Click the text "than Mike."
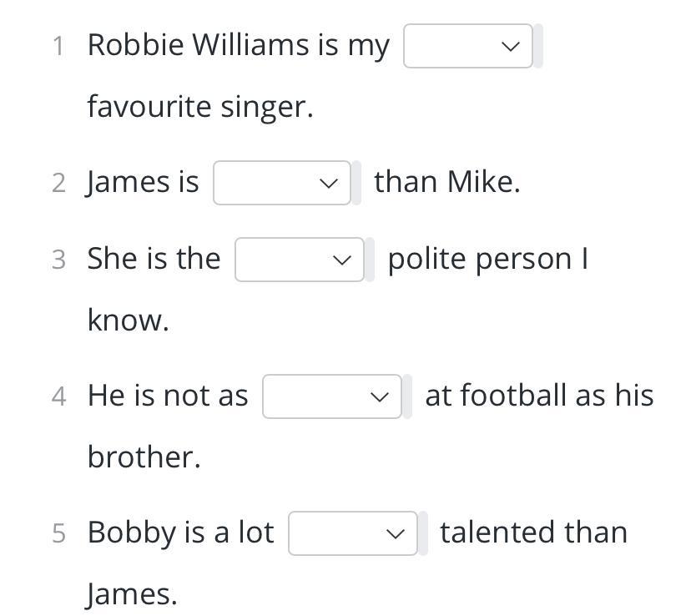 pyautogui.click(x=446, y=181)
